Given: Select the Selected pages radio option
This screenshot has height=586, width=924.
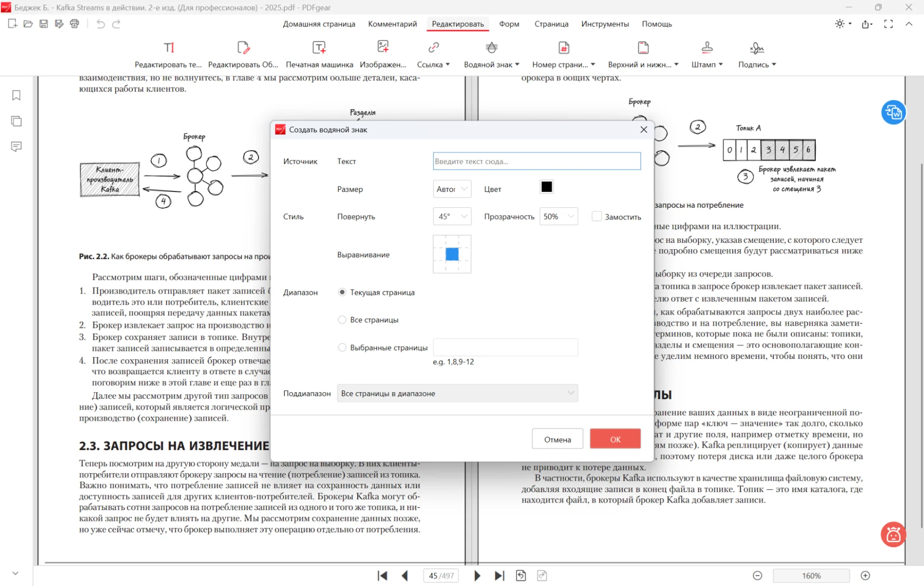Looking at the screenshot, I should pyautogui.click(x=342, y=347).
